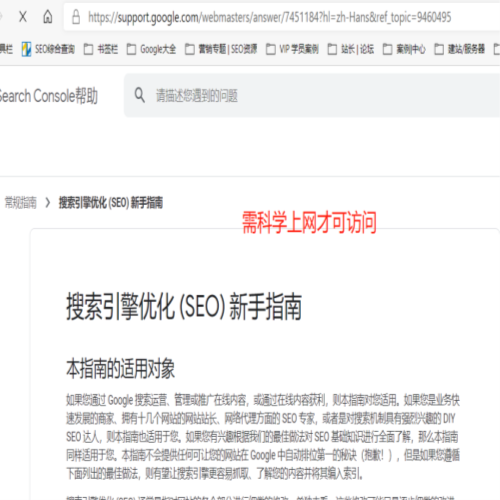Viewport: 500px width, 500px height.
Task: Open the SEO综合查询 bookmark icon
Action: [x=26, y=49]
